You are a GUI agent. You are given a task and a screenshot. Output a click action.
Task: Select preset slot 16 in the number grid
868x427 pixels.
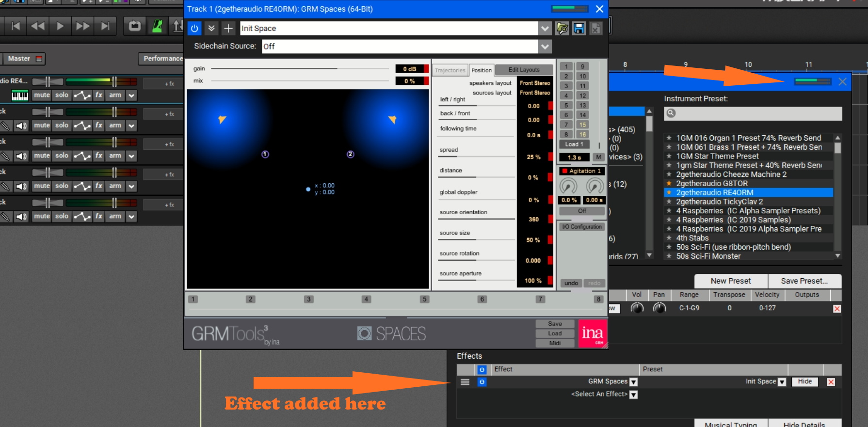pos(582,135)
